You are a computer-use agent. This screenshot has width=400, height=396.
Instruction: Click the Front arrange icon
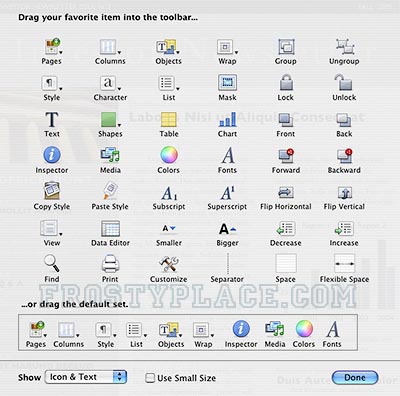[285, 120]
